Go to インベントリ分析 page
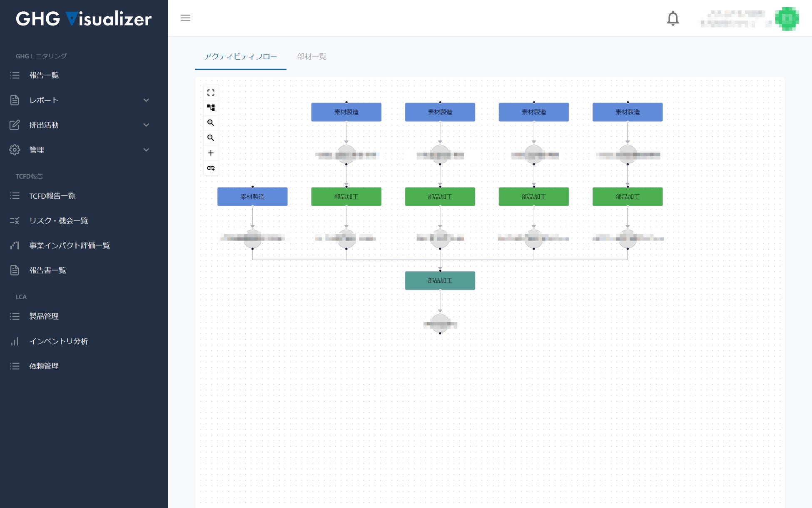Image resolution: width=812 pixels, height=508 pixels. click(58, 341)
